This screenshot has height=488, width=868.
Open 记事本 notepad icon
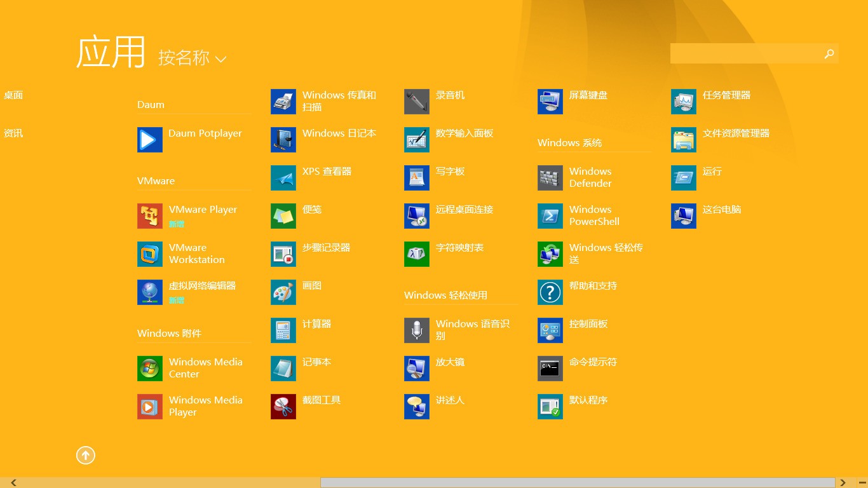pos(283,369)
